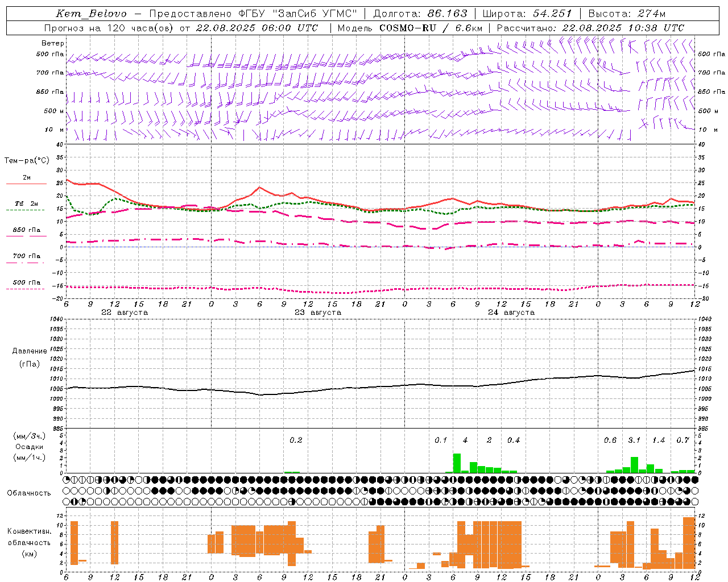Image resolution: width=728 pixels, height=582 pixels.
Task: Click the 0.6 three-hour precipitation value
Action: click(610, 440)
